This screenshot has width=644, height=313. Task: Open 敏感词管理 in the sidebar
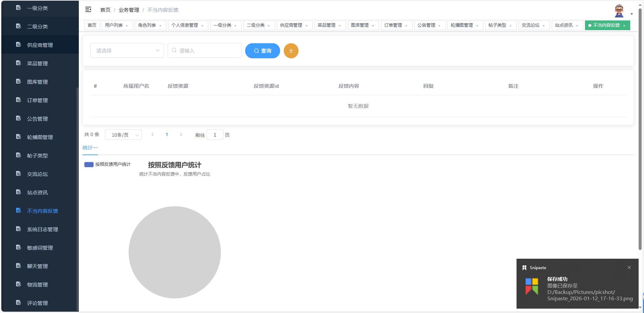pos(40,248)
